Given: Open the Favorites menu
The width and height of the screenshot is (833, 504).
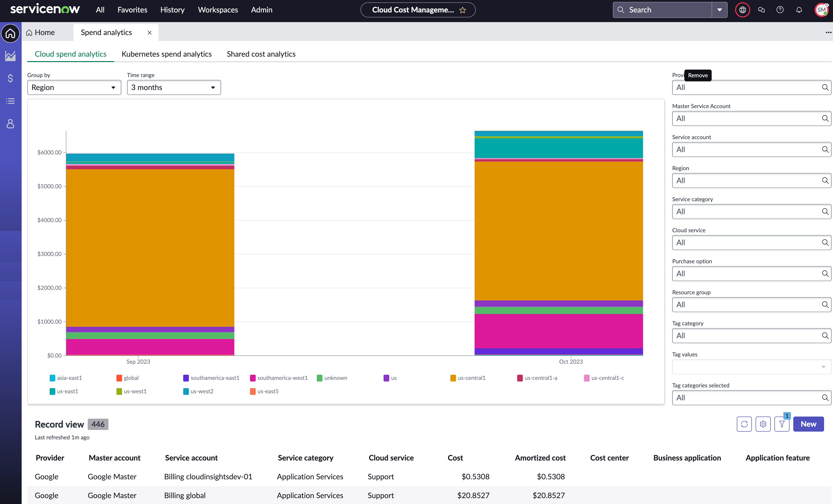Looking at the screenshot, I should pyautogui.click(x=132, y=10).
